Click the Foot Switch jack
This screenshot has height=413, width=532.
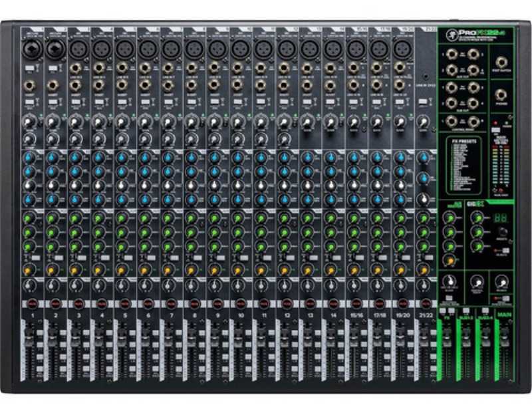pos(501,61)
